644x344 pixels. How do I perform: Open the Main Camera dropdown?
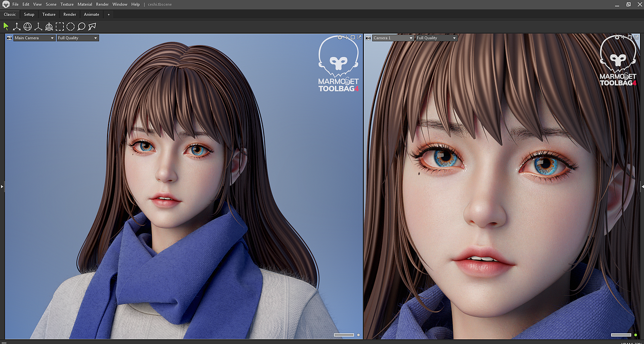tap(34, 38)
